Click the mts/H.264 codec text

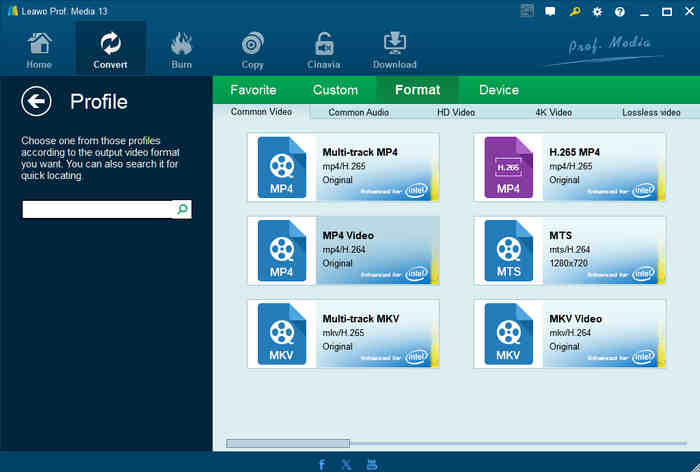(570, 249)
